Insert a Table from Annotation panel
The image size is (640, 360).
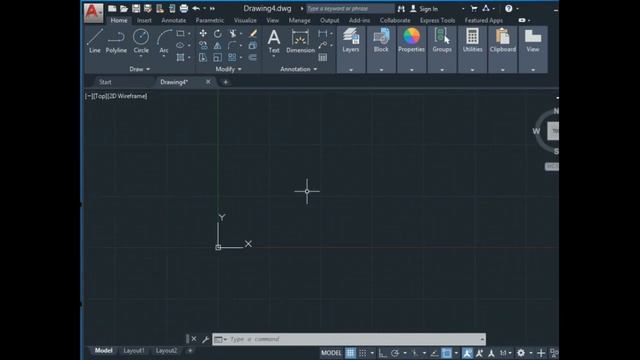(x=322, y=58)
